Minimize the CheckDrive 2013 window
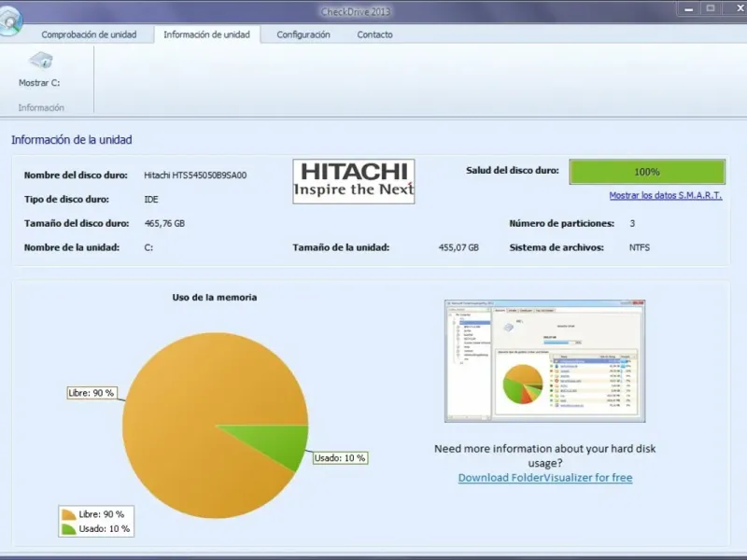 (x=689, y=8)
